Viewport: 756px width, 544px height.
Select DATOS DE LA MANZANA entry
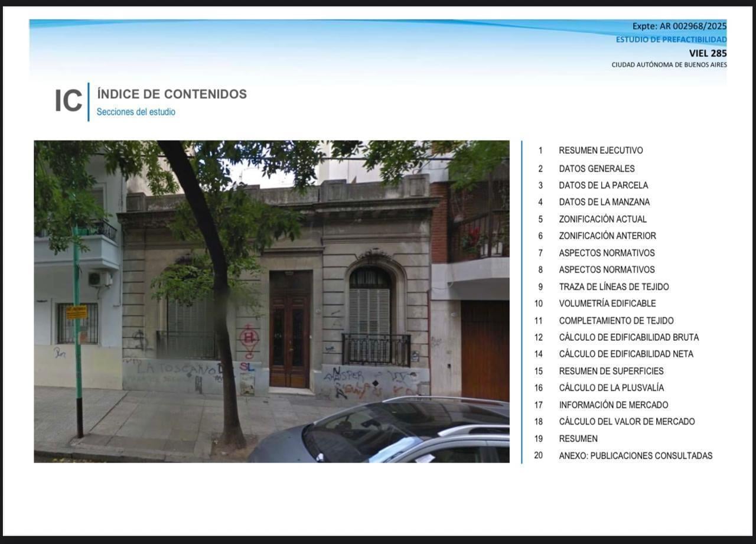(604, 202)
